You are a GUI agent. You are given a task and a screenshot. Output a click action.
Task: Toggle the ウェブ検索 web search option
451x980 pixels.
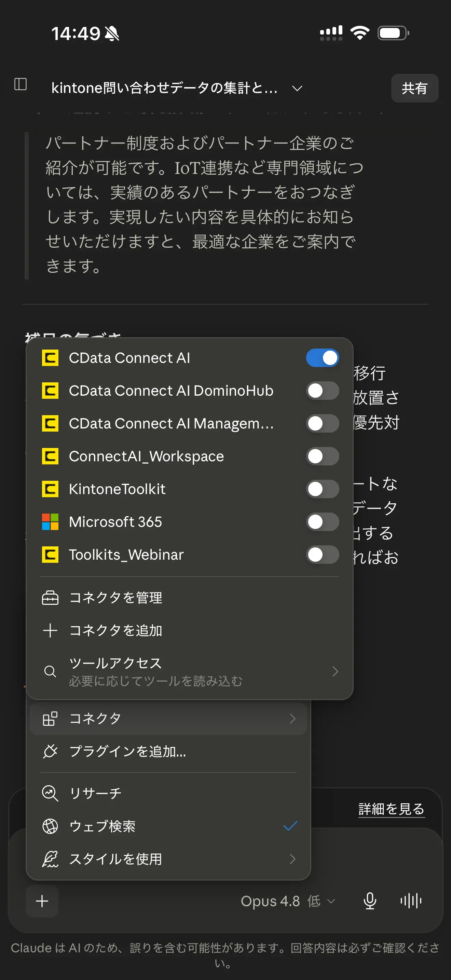tap(168, 826)
